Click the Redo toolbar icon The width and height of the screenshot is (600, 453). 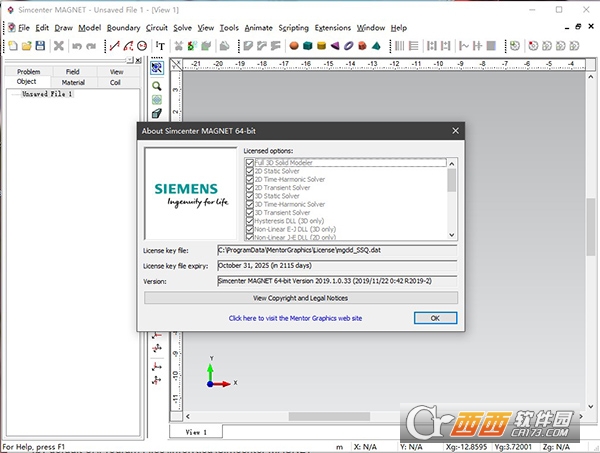click(91, 46)
